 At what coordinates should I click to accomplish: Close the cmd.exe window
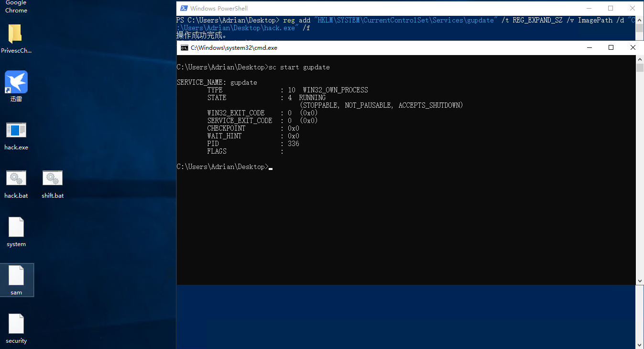coord(633,48)
